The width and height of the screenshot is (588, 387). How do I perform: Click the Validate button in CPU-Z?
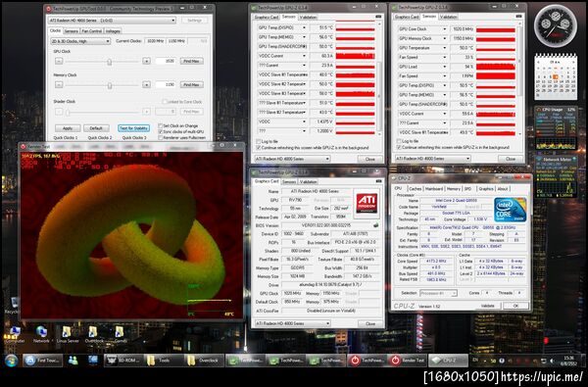(x=487, y=306)
